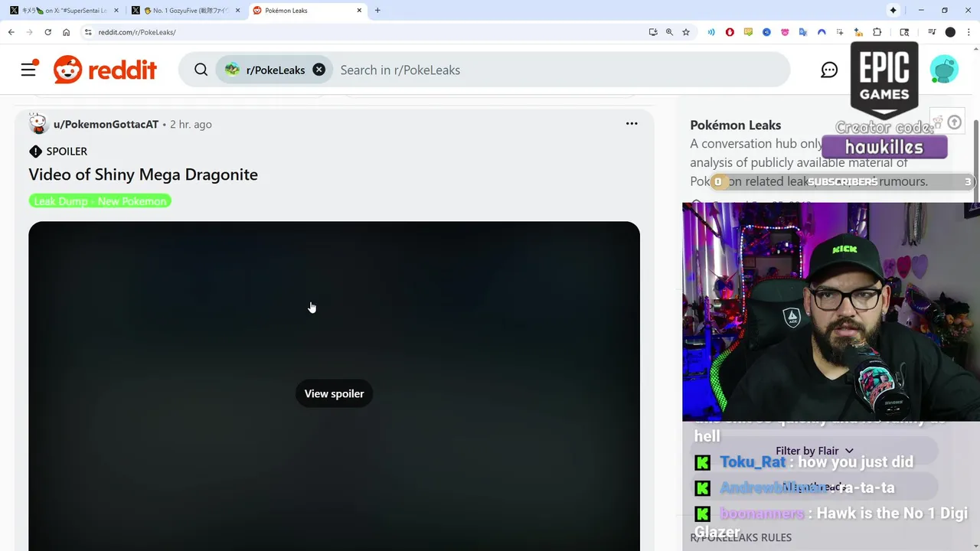
Task: Go back in browser history
Action: click(x=11, y=32)
